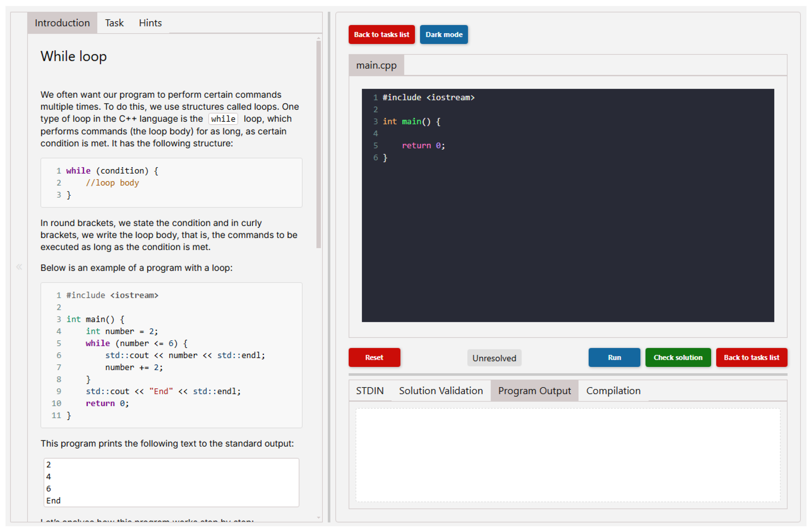
Task: Click top Back to tasks list button
Action: pyautogui.click(x=382, y=34)
